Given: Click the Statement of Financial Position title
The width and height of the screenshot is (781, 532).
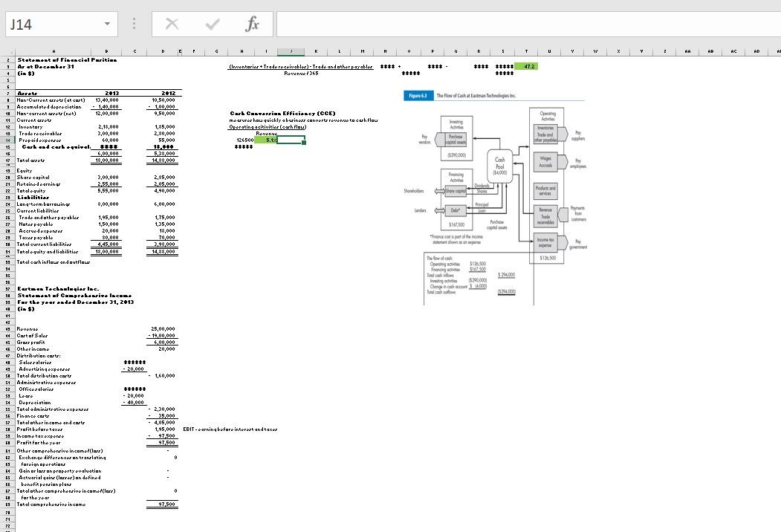Looking at the screenshot, I should [67, 59].
